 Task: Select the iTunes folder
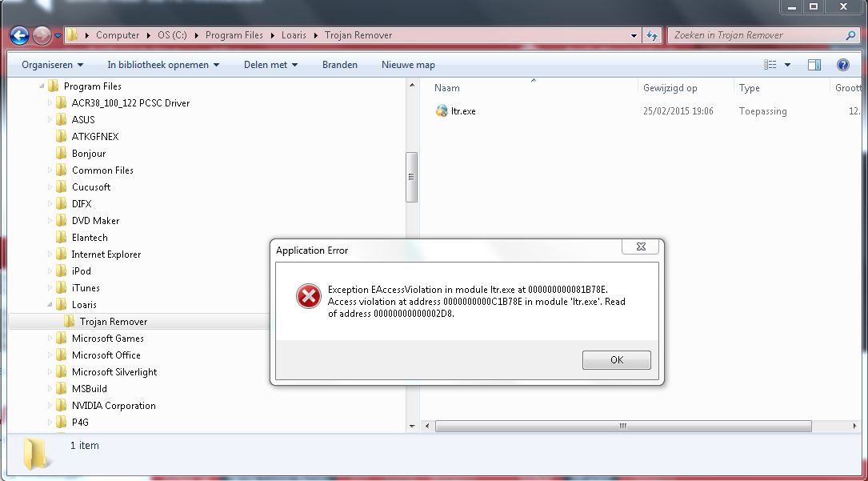point(86,288)
